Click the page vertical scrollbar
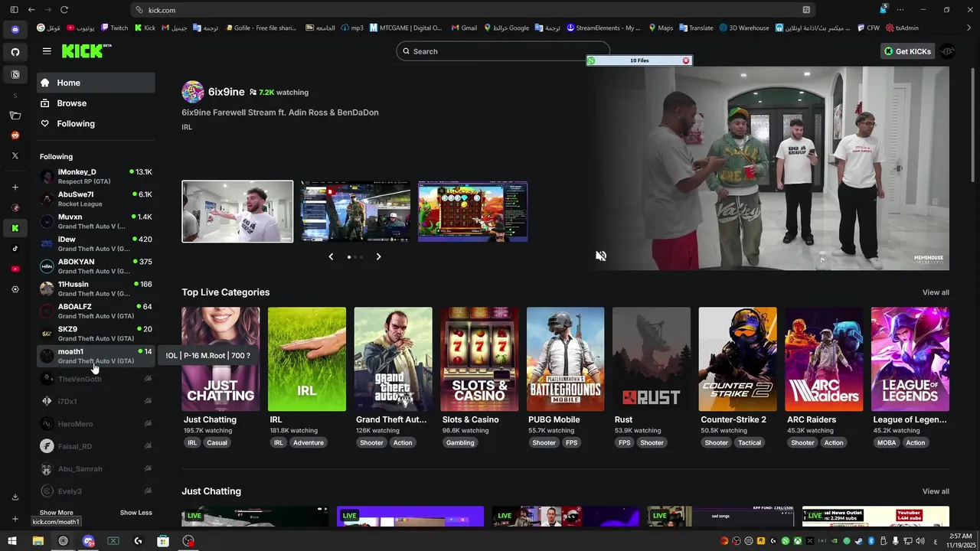 975,125
